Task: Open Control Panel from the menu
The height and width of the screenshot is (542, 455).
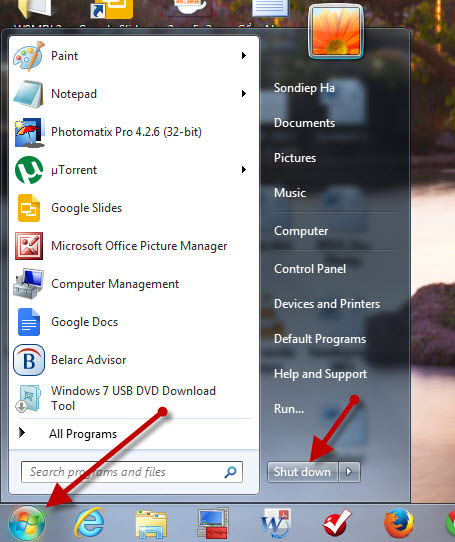Action: tap(310, 269)
